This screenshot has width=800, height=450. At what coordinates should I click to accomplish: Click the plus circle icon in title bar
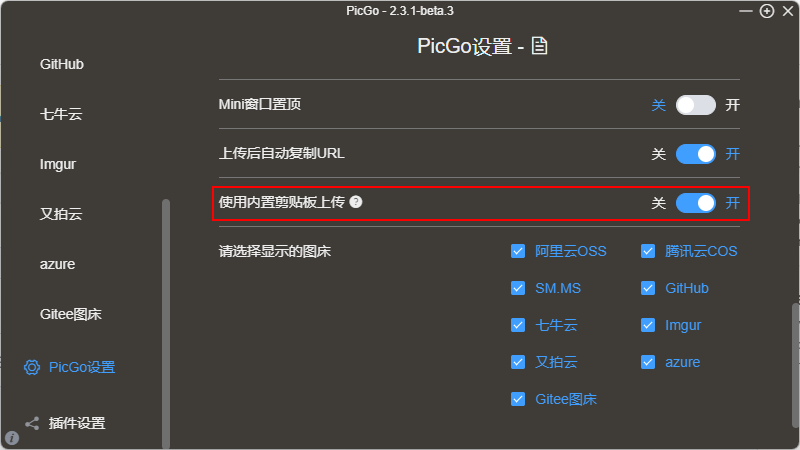767,11
